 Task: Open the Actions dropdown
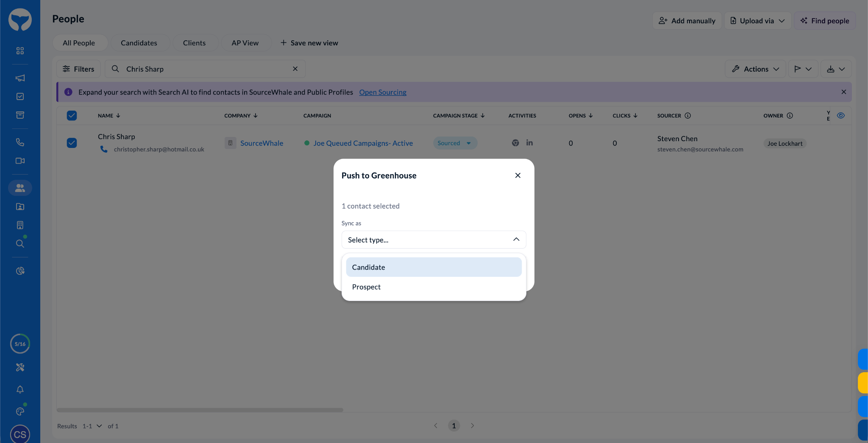coord(756,69)
